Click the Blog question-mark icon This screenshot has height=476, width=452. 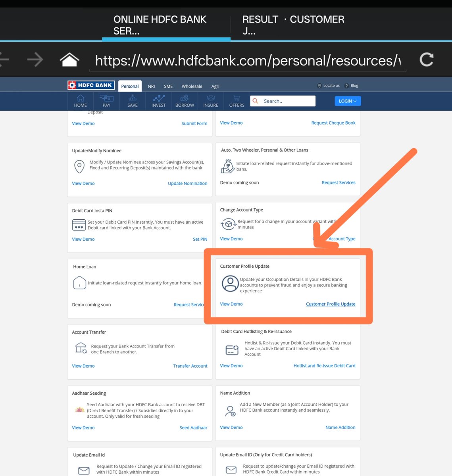coord(346,86)
